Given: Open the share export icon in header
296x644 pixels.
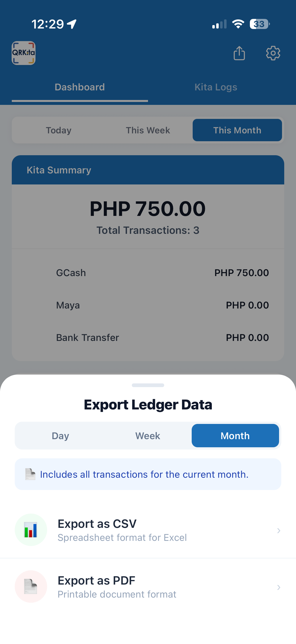Looking at the screenshot, I should (x=239, y=53).
